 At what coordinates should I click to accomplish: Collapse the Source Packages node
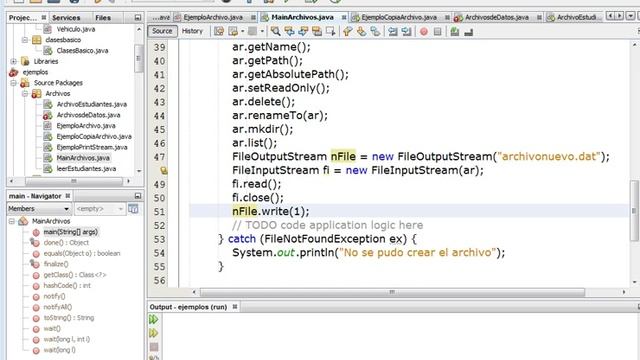13,83
